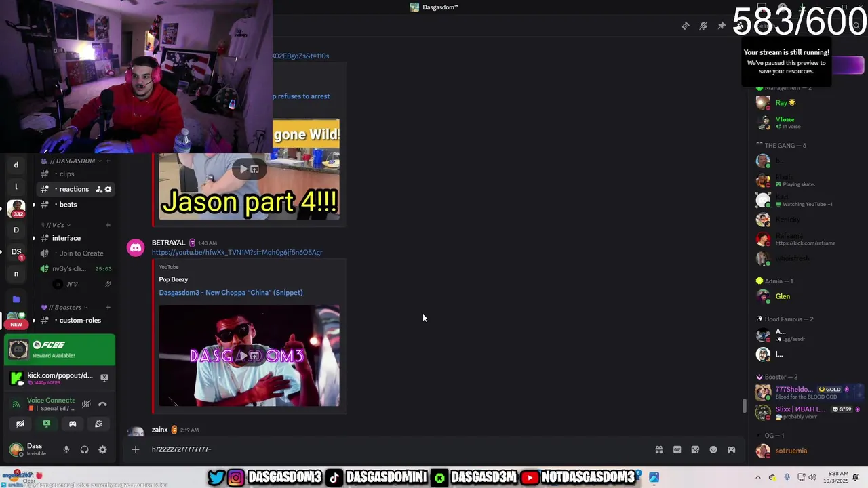Click BETRAYAL username in chat

[168, 243]
